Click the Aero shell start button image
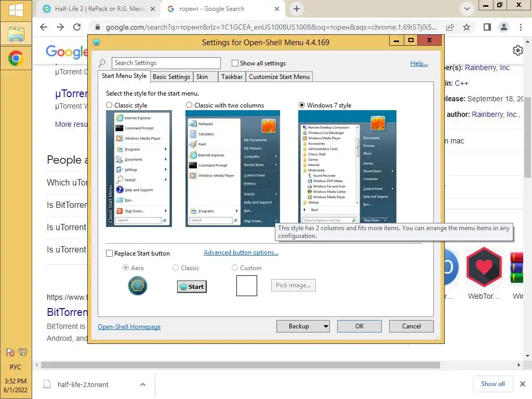The image size is (532, 399). [x=137, y=286]
